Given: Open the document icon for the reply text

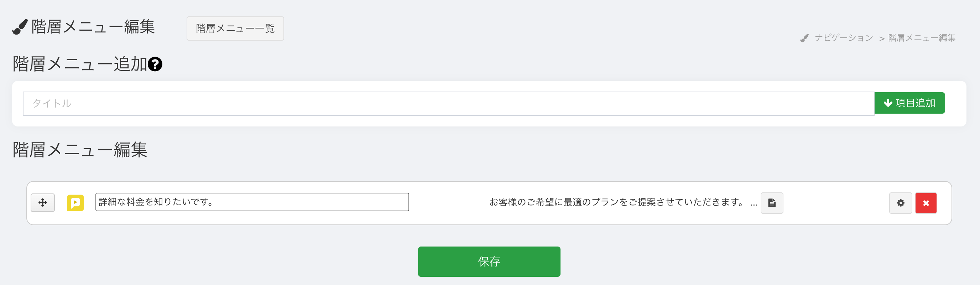Looking at the screenshot, I should click(x=772, y=203).
